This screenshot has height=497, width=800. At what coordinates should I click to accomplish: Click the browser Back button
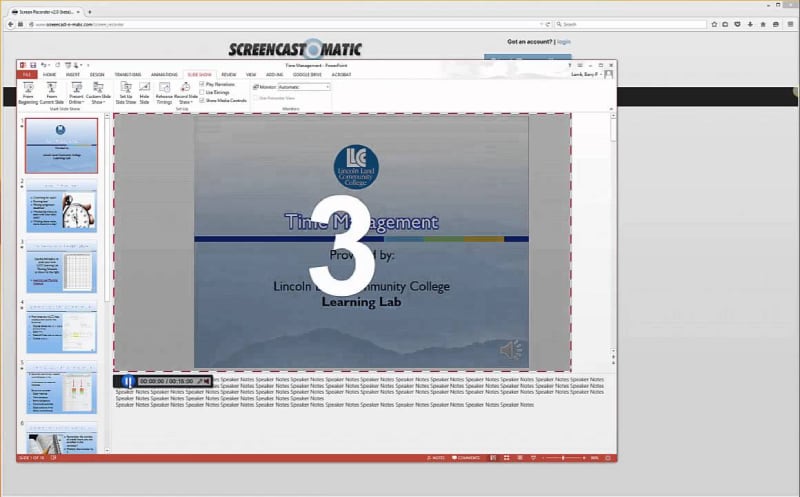point(10,24)
